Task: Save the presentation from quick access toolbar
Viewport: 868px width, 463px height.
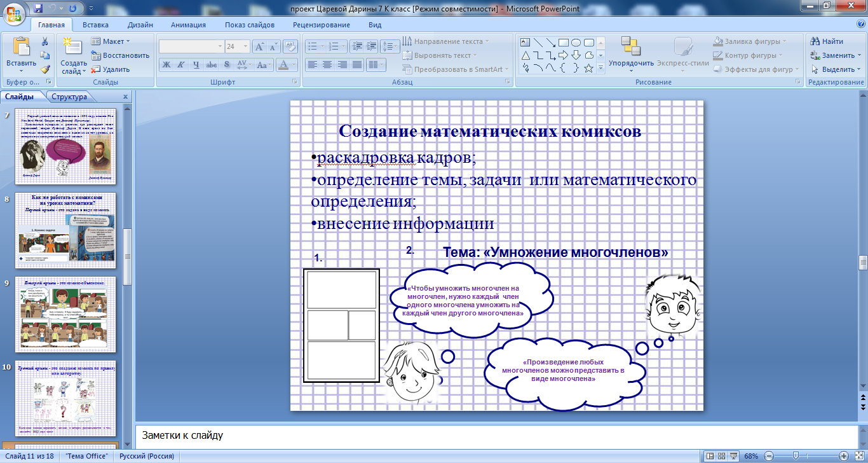Action: tap(39, 9)
